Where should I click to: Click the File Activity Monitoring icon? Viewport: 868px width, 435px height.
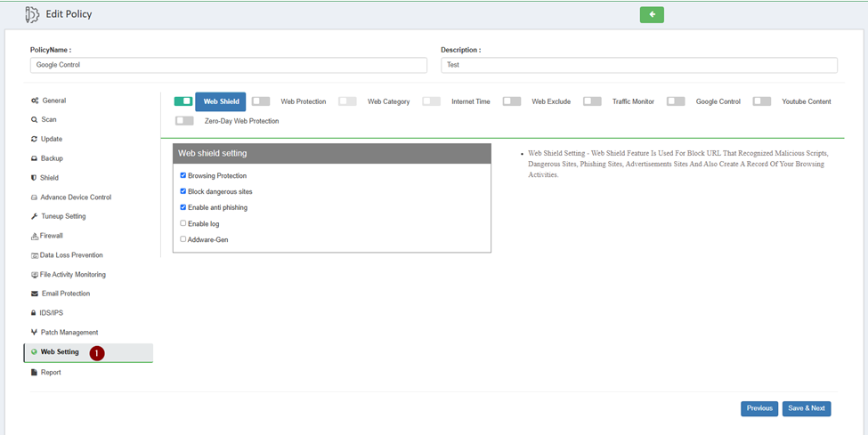coord(35,275)
